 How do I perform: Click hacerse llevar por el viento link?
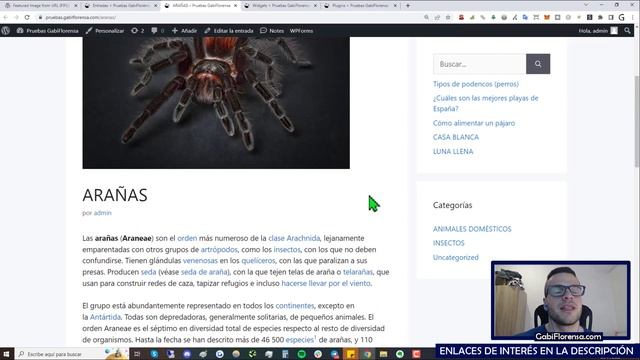tap(326, 283)
